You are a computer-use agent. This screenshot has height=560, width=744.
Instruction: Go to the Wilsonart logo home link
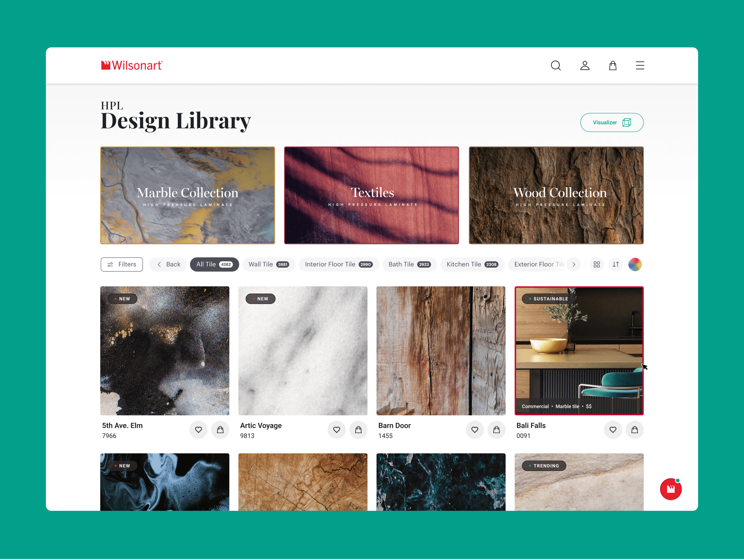pos(132,66)
